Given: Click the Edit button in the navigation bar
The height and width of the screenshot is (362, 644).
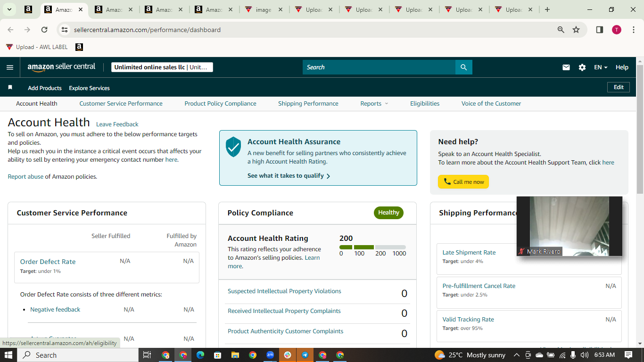Looking at the screenshot, I should click(x=619, y=87).
